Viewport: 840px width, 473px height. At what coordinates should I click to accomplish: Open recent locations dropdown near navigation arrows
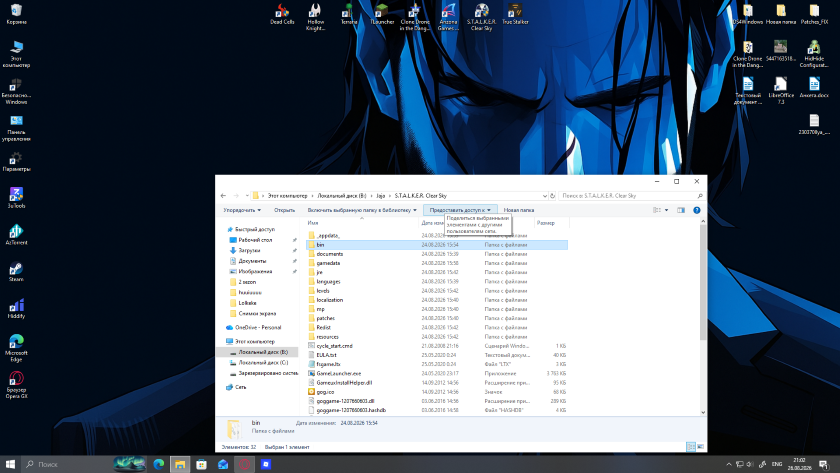point(247,196)
